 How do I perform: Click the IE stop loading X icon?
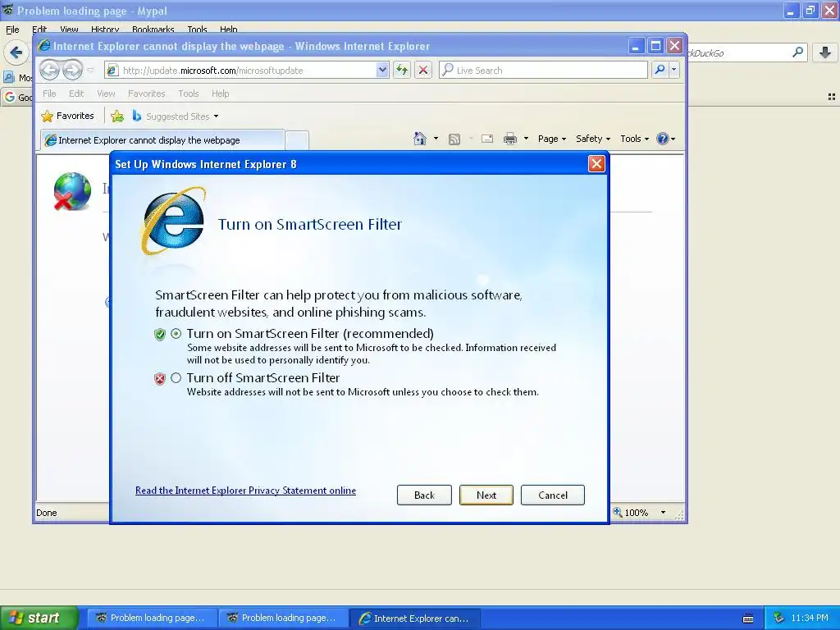click(423, 70)
